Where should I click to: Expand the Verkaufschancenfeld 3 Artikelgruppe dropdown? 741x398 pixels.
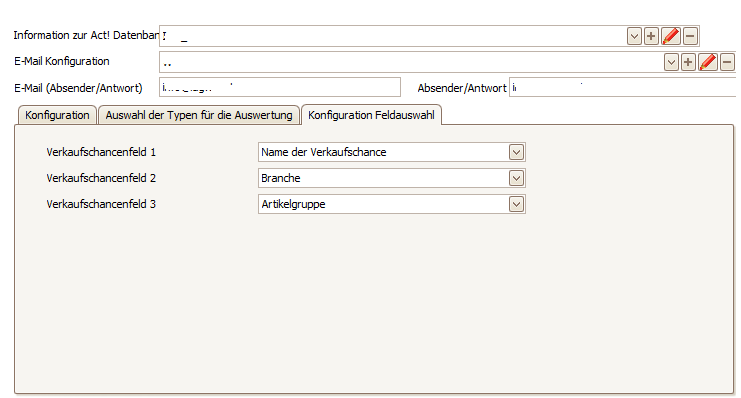click(516, 204)
